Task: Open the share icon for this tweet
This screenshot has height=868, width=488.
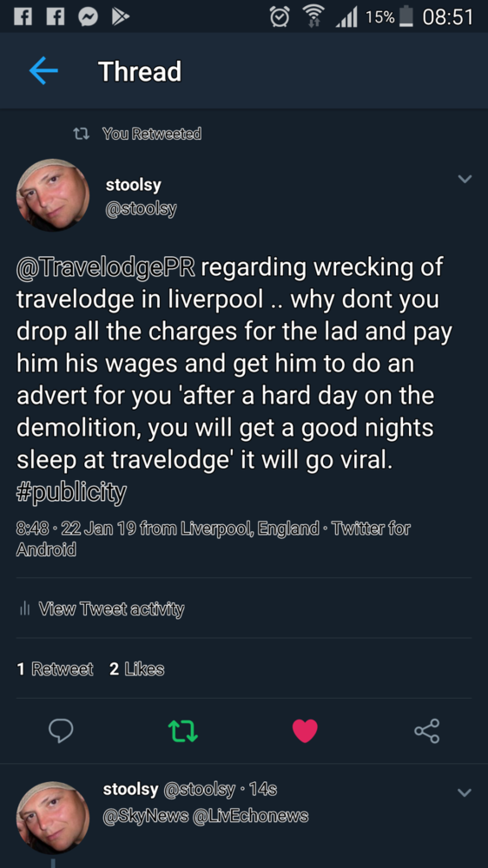Action: tap(427, 731)
